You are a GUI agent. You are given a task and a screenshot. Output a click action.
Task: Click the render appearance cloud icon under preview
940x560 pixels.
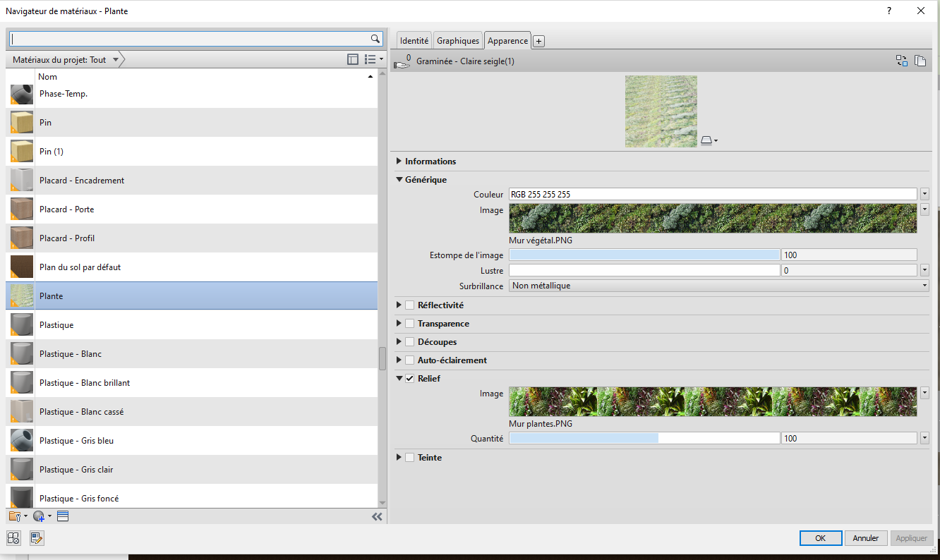point(706,140)
